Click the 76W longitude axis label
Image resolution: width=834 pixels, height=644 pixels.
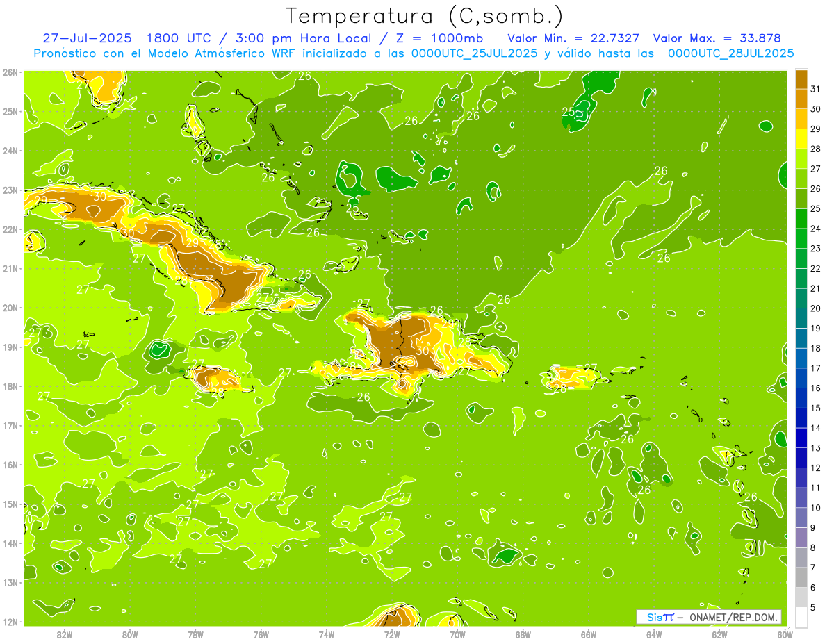point(261,634)
